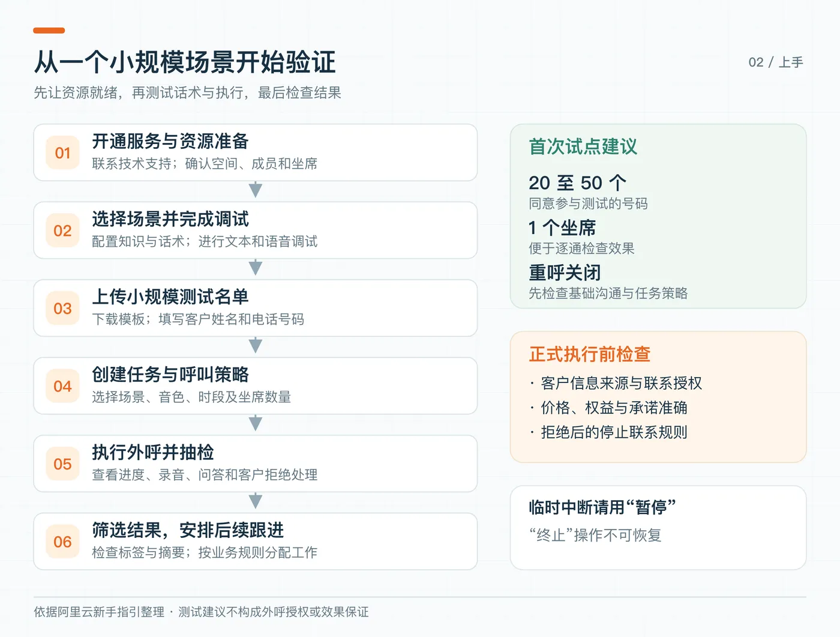Select the step heading 选择场景并完成调试
Image resolution: width=840 pixels, height=637 pixels.
[170, 219]
